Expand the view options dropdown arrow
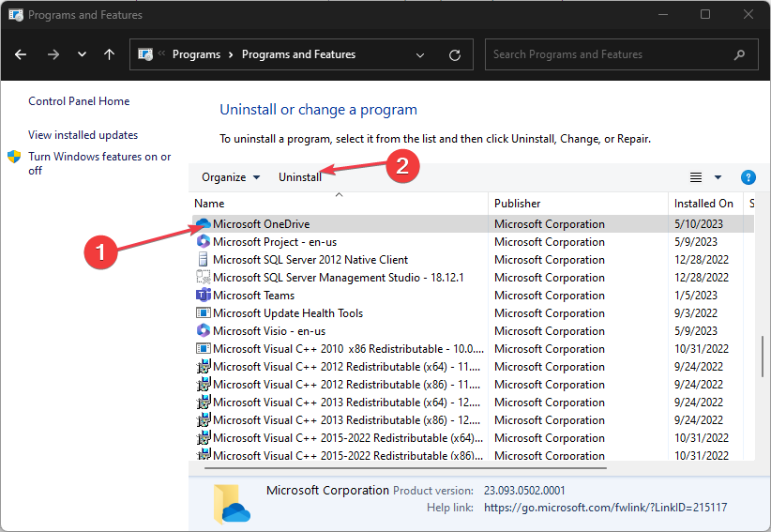Image resolution: width=771 pixels, height=532 pixels. click(x=718, y=177)
